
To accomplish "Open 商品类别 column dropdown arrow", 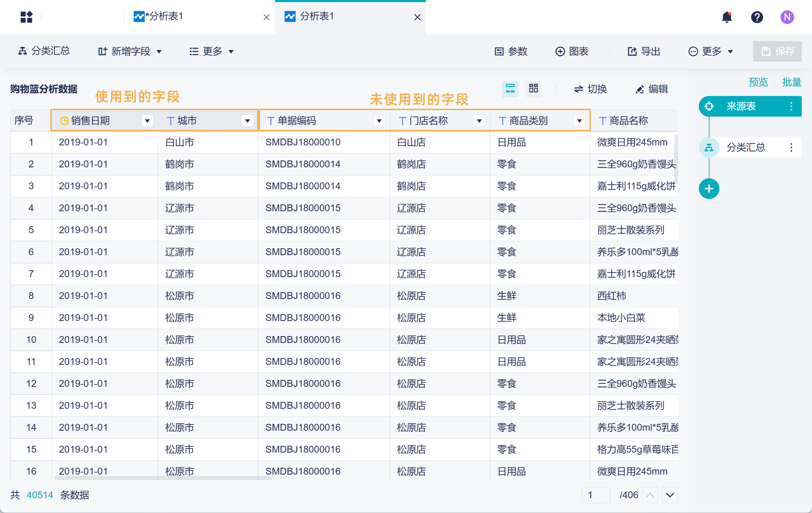I will point(579,121).
